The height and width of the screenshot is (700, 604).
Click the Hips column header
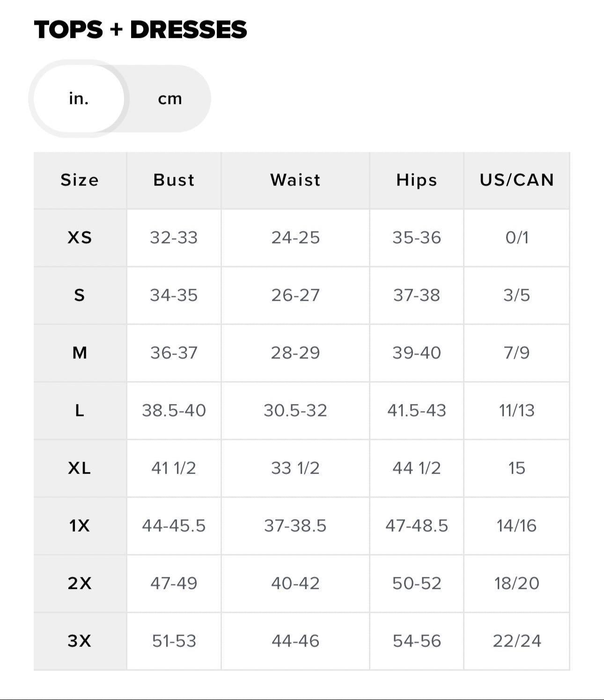(416, 180)
